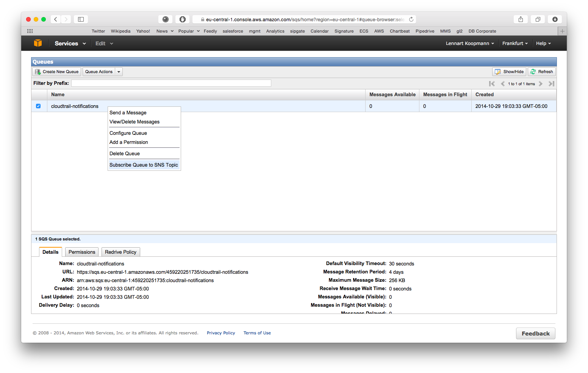Expand the Popular bookmarks folder
The image size is (588, 373).
[x=189, y=31]
